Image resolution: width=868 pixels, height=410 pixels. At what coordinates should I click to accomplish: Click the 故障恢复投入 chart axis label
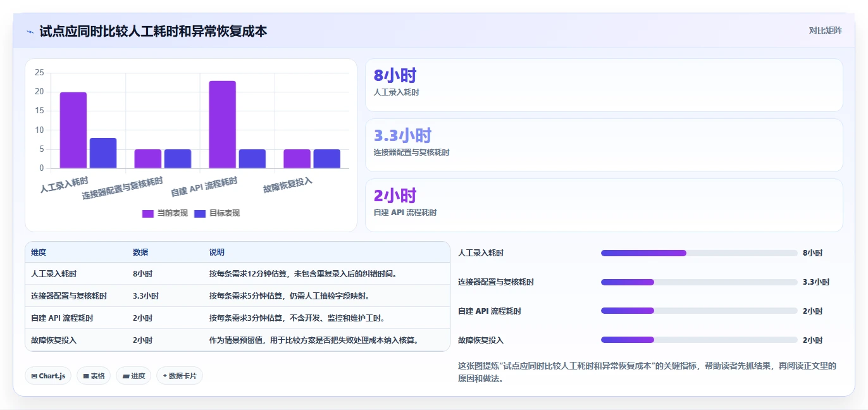[288, 185]
